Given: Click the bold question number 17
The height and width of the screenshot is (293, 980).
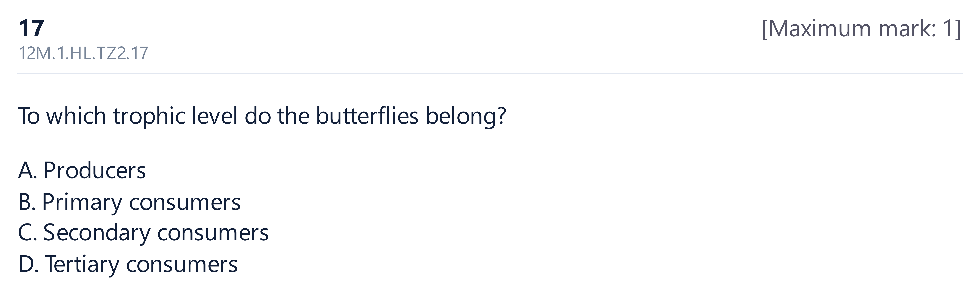Looking at the screenshot, I should 32,28.
